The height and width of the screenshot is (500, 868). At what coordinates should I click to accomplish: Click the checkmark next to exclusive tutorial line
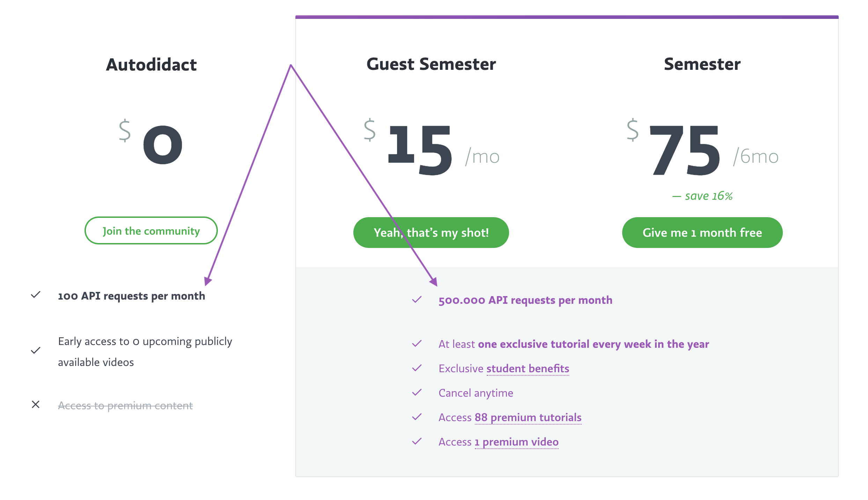(417, 344)
